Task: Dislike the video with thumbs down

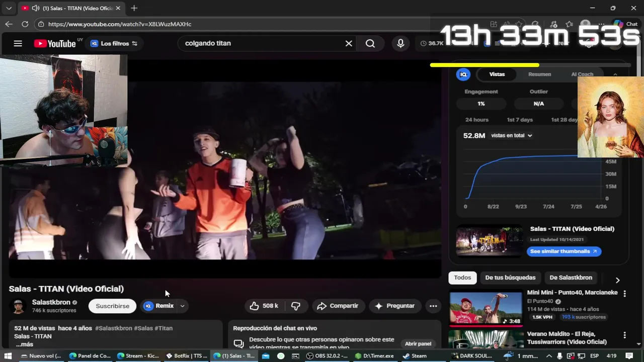Action: 296,306
